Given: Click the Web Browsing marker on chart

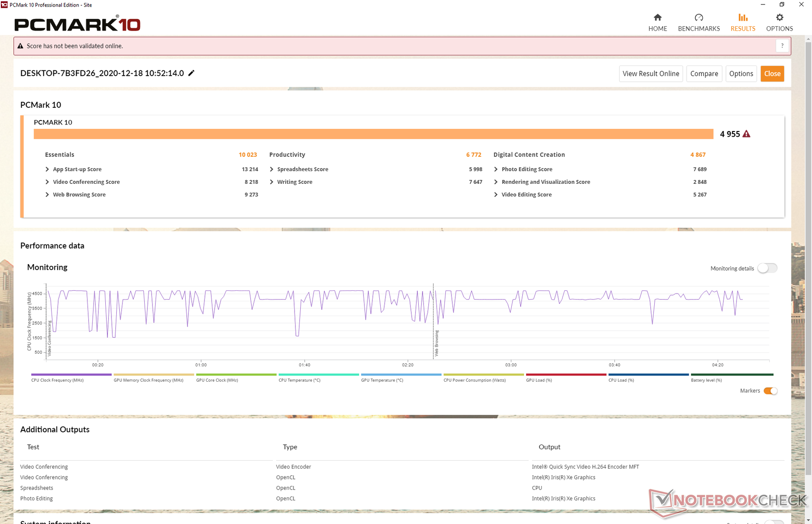Looking at the screenshot, I should click(436, 343).
